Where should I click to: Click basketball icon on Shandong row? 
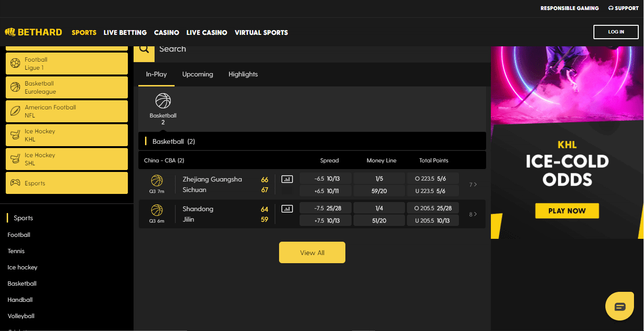157,210
